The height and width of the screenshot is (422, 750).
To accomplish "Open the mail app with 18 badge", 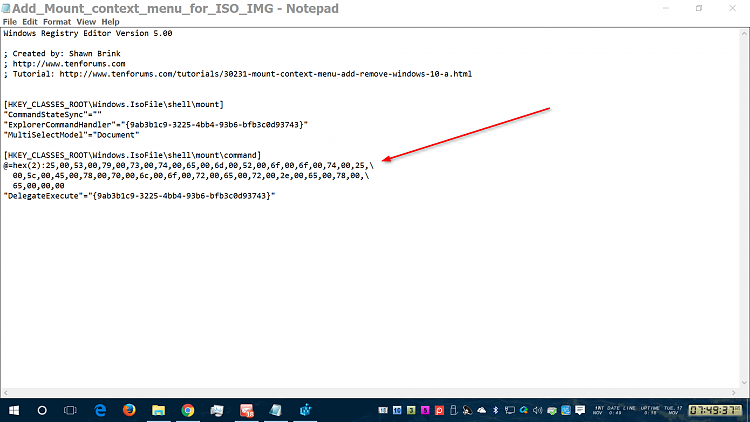I will click(x=247, y=411).
